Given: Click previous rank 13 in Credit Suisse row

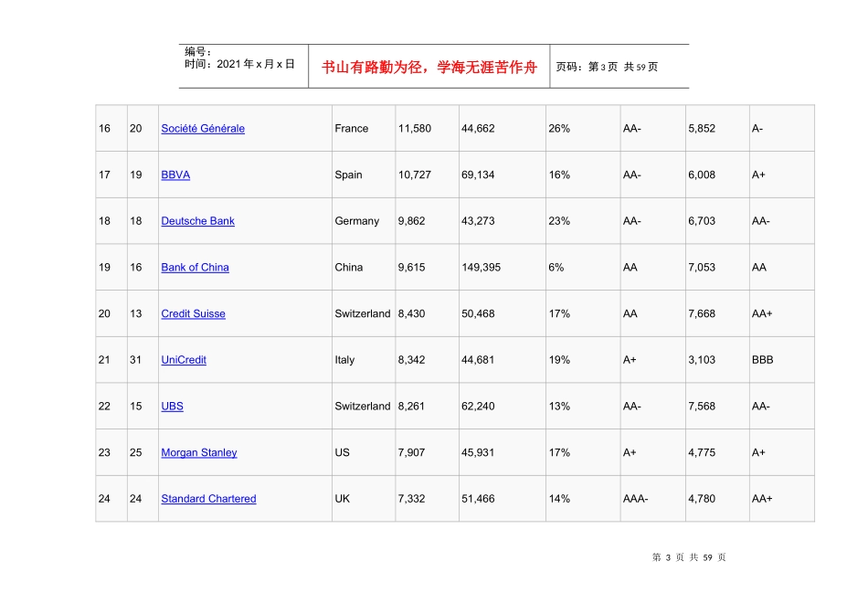Looking at the screenshot, I should pos(135,314).
